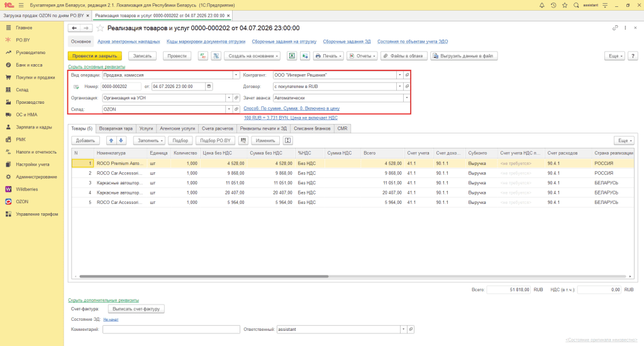The image size is (644, 346).
Task: Switch to the Услуги tab
Action: click(x=146, y=128)
